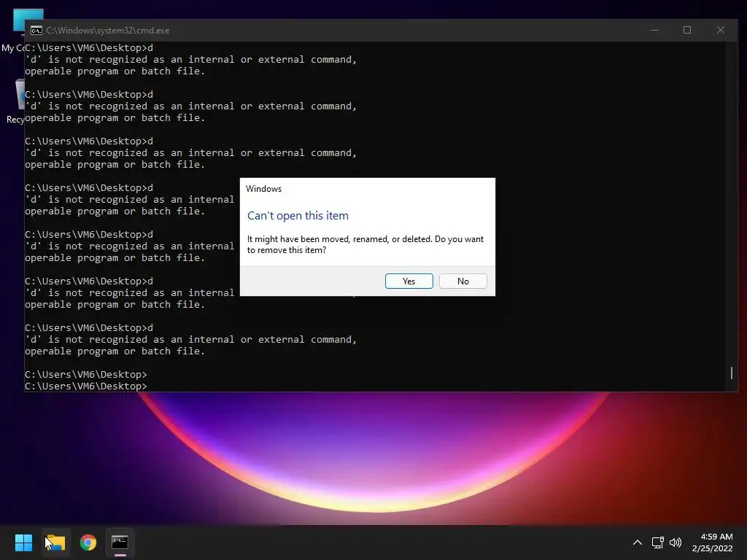Click the cmd.exe title bar icon

(36, 31)
